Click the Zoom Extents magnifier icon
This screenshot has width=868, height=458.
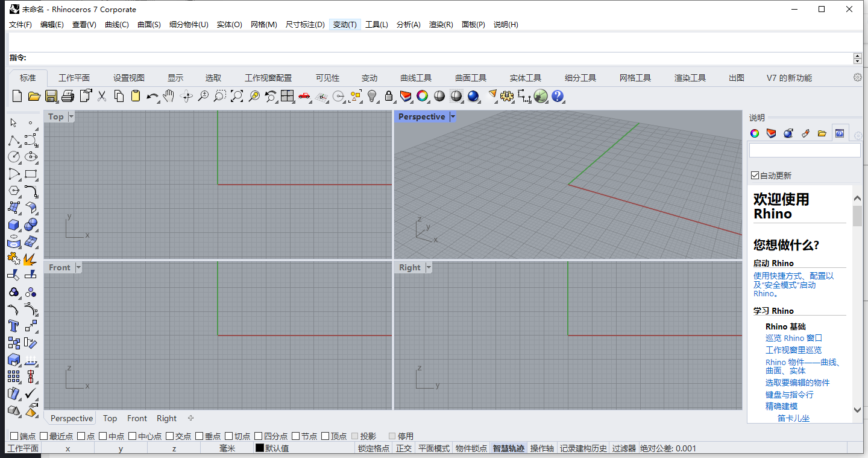[x=237, y=96]
